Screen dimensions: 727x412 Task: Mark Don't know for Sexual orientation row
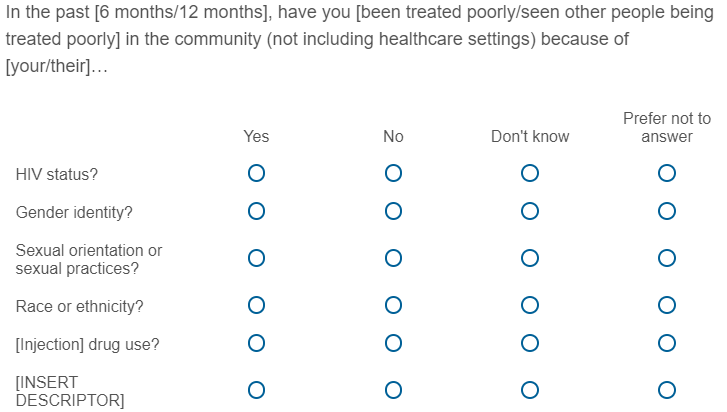[530, 259]
